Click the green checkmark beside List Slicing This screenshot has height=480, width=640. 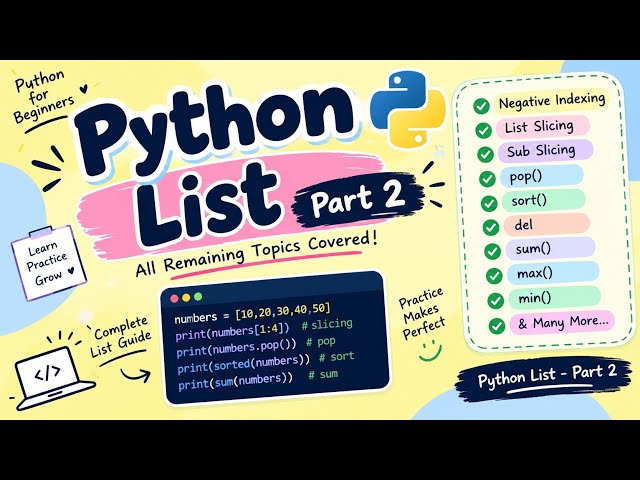point(484,131)
